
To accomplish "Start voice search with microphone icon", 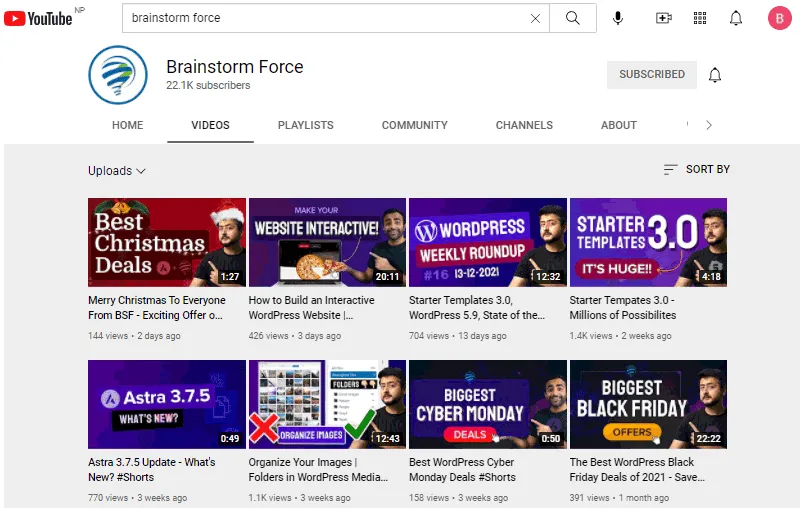I will coord(617,18).
